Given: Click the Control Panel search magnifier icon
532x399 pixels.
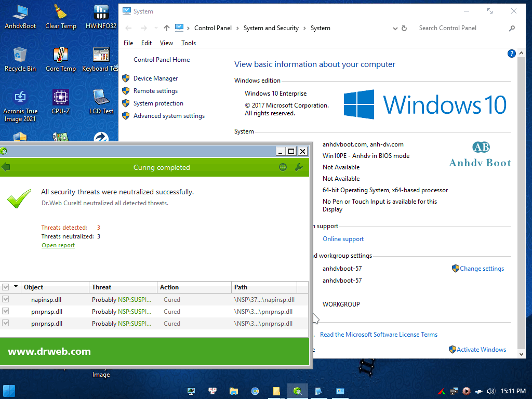Looking at the screenshot, I should click(x=512, y=28).
